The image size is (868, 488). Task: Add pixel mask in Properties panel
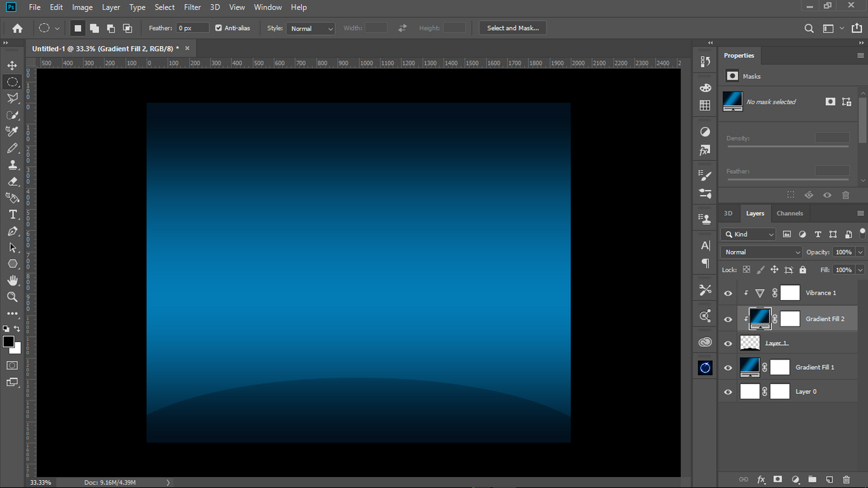tap(830, 102)
